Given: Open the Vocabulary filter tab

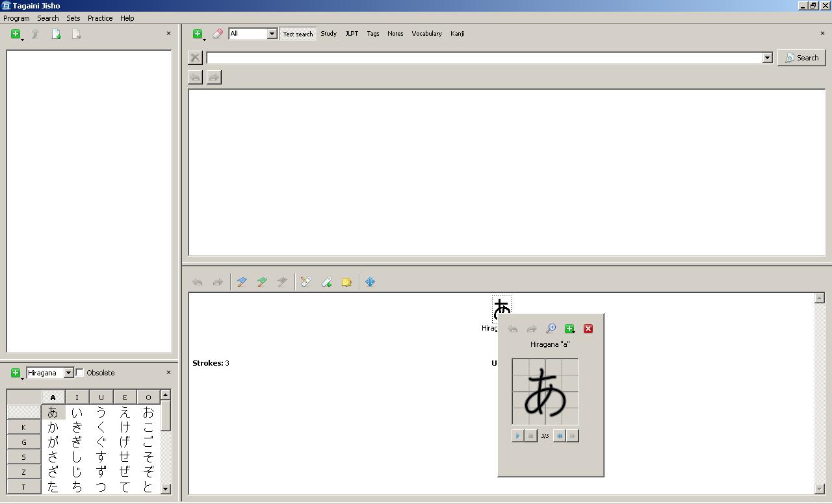Looking at the screenshot, I should pos(426,34).
